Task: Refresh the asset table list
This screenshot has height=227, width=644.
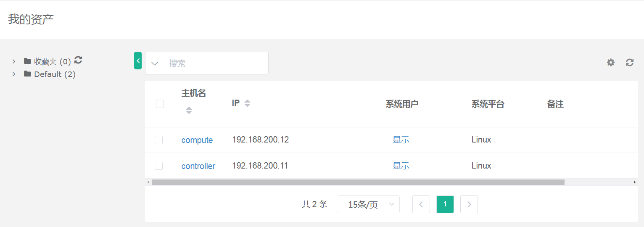Action: point(629,62)
